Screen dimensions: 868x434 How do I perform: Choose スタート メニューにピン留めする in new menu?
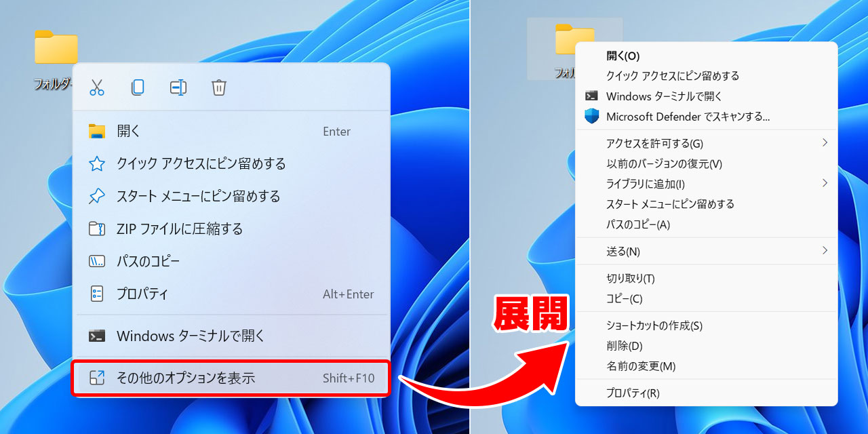click(x=231, y=197)
